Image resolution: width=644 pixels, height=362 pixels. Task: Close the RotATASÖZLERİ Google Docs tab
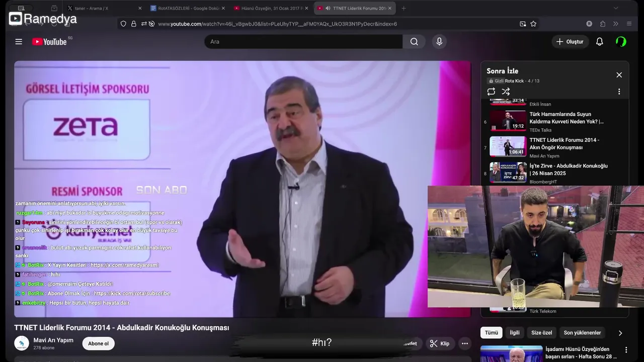coord(222,8)
